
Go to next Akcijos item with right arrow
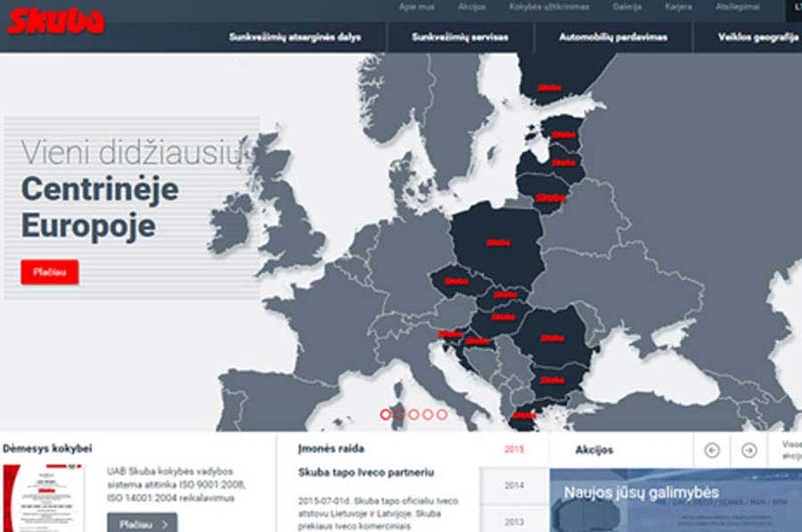(x=749, y=450)
